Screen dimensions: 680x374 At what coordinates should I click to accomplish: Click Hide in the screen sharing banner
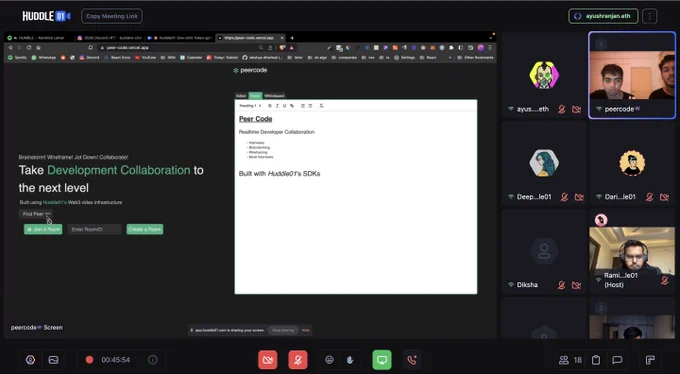(306, 330)
